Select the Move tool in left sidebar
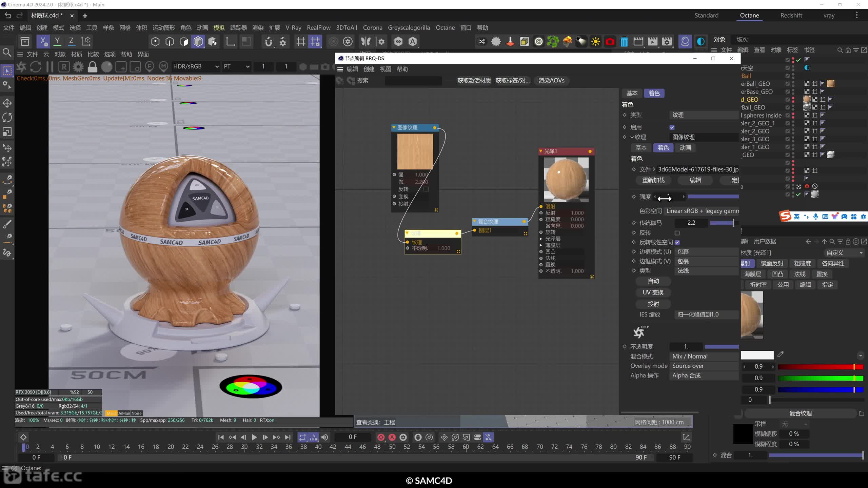 (7, 103)
